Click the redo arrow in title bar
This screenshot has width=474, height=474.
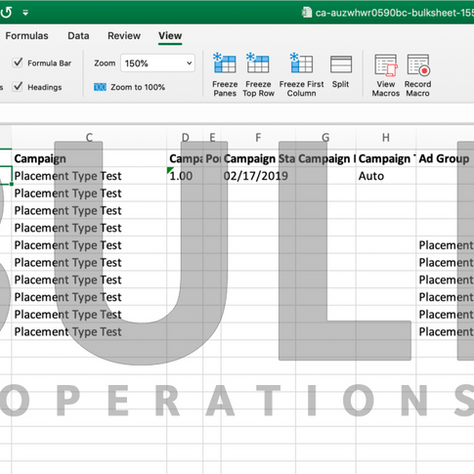(x=6, y=12)
